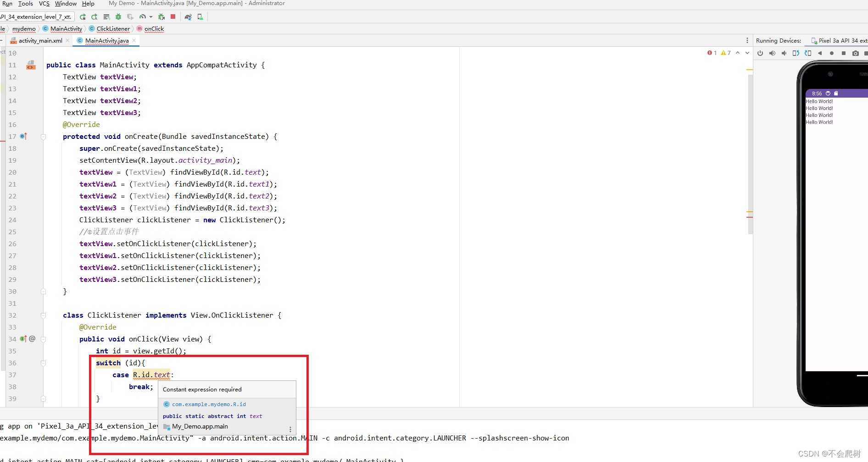
Task: Collapse the ClickListener class fold marker
Action: tap(43, 315)
